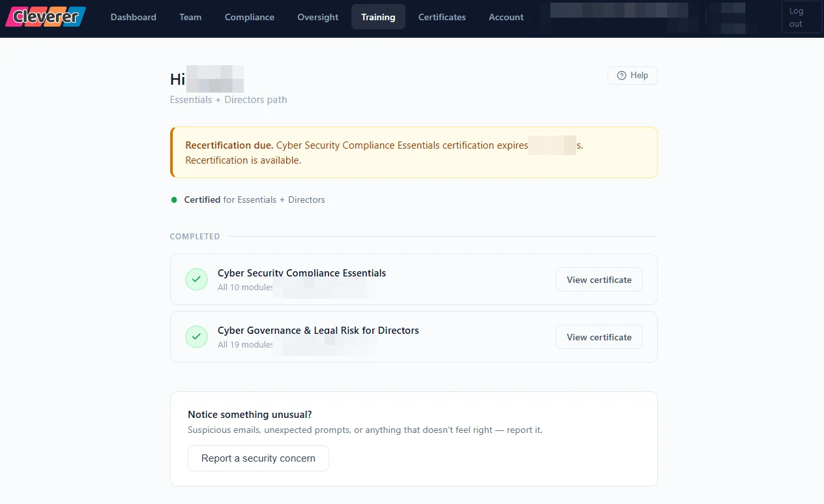This screenshot has height=504, width=824.
Task: Click the Help question mark icon
Action: [621, 76]
